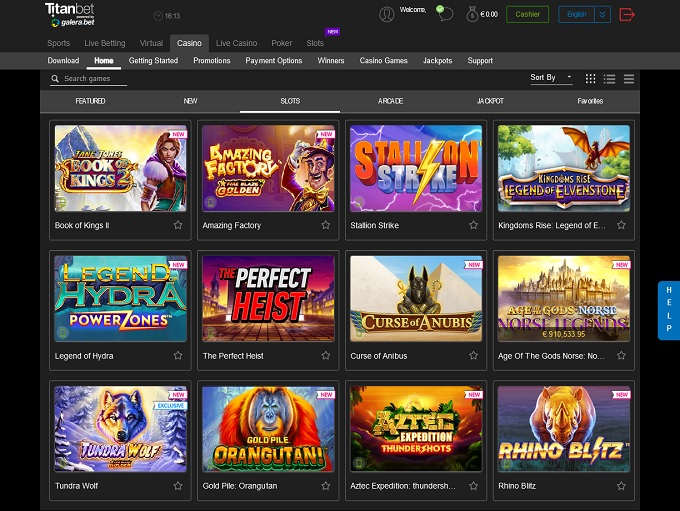Switch to grid view layout
The height and width of the screenshot is (511, 680).
point(591,78)
